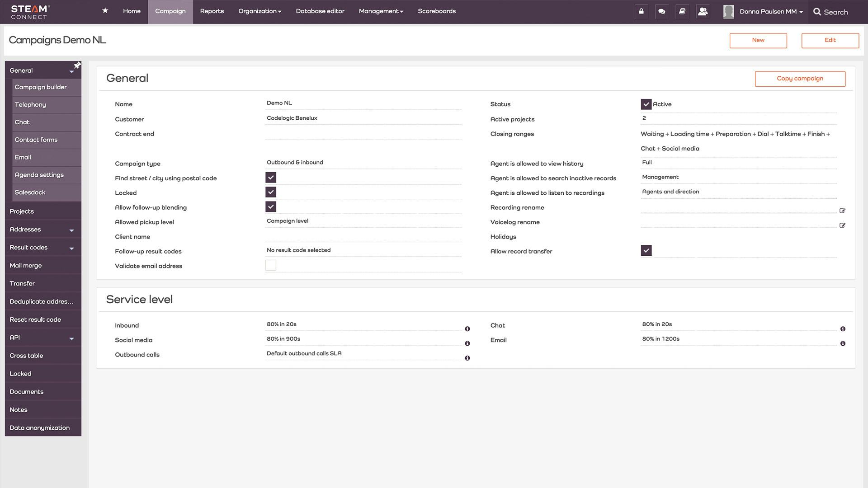Viewport: 868px width, 488px height.
Task: Disable Allow follow-up blending
Action: (x=270, y=206)
